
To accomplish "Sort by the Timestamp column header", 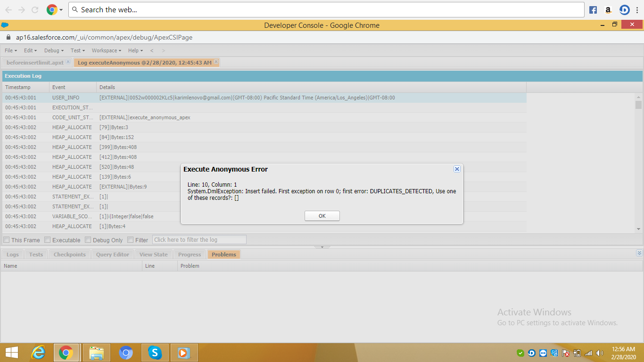I will coord(26,87).
